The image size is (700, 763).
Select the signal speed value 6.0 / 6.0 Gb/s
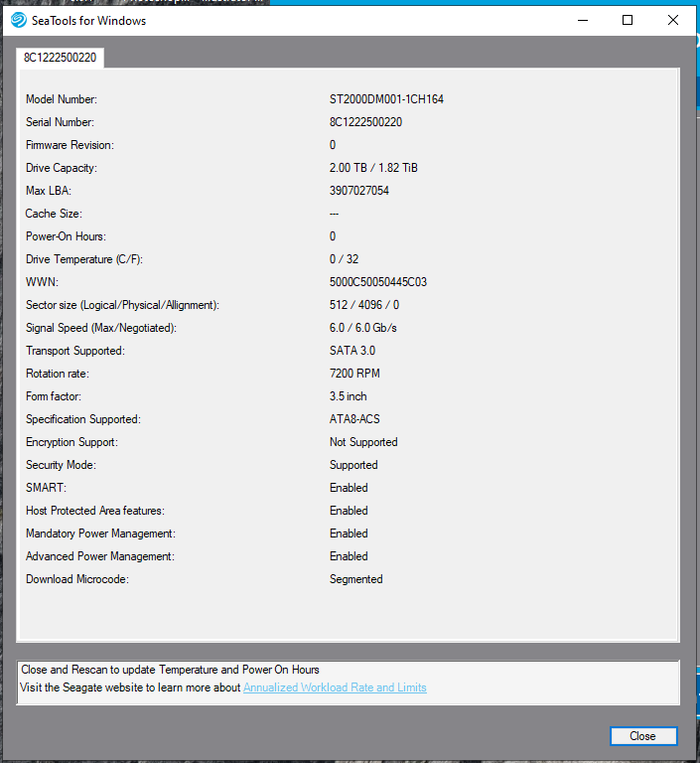(362, 328)
